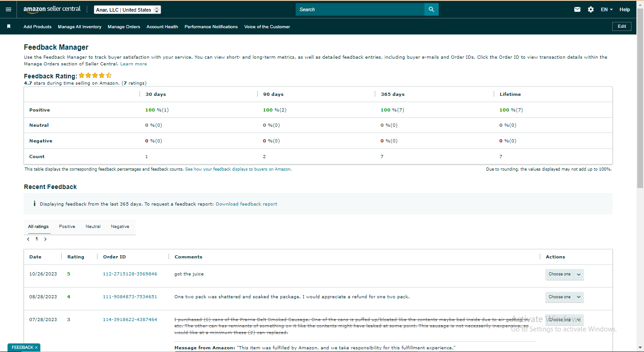The image size is (644, 352).
Task: Click the Actions column header
Action: pos(555,257)
